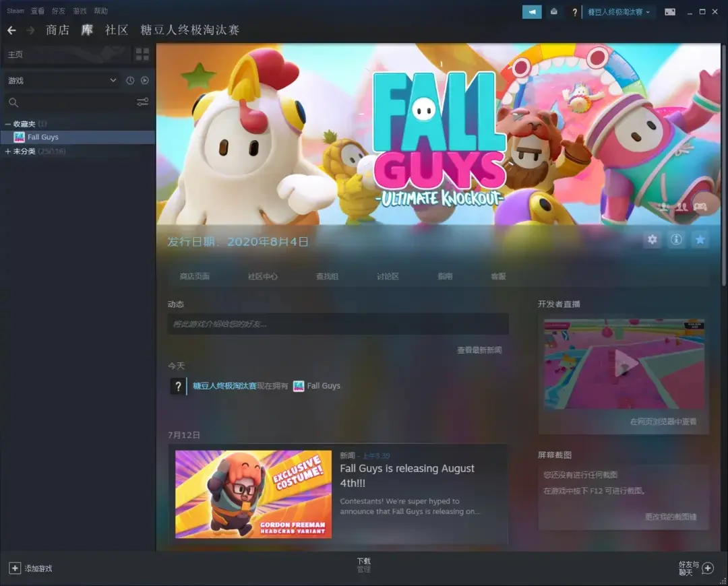The image size is (728, 586).
Task: Click the two-person friends icon on banner
Action: pos(681,207)
